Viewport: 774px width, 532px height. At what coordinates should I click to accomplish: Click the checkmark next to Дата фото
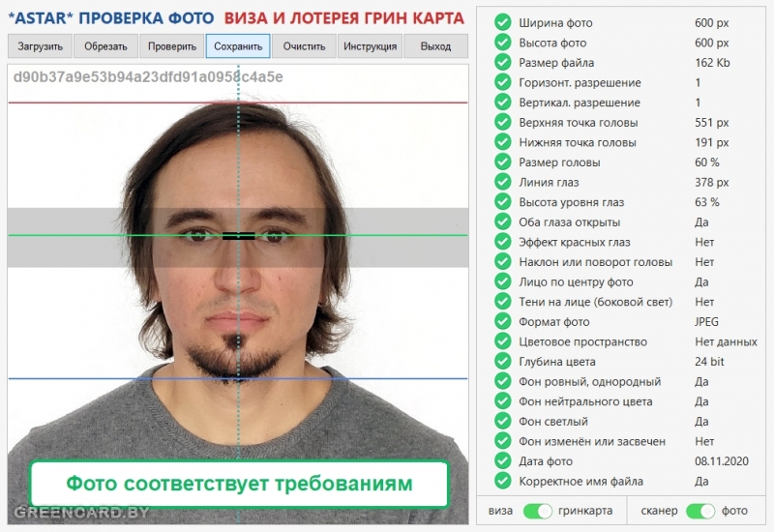click(x=502, y=461)
